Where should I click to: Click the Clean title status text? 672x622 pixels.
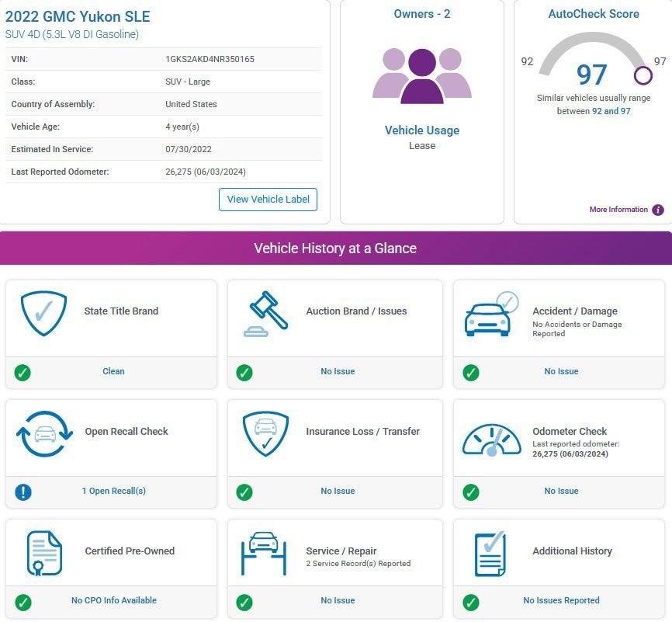point(113,371)
